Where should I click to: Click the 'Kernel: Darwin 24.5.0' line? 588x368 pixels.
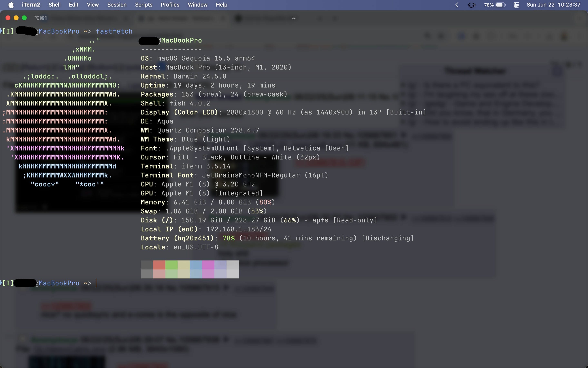pos(184,76)
